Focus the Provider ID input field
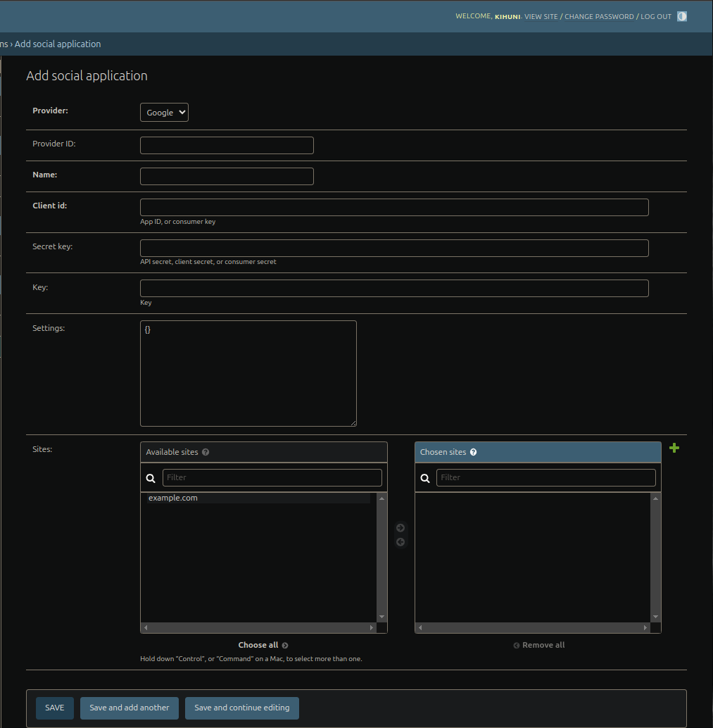 (x=227, y=145)
